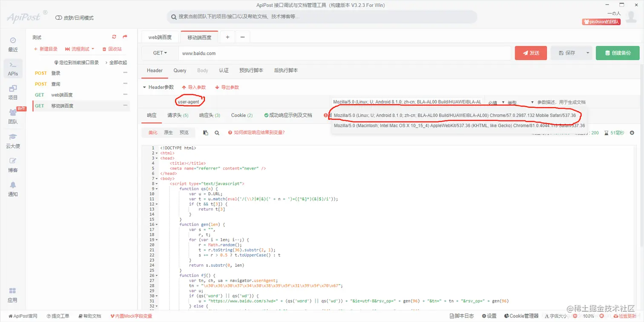Open the 回收站 recycle bin
This screenshot has height=322, width=644.
click(112, 49)
